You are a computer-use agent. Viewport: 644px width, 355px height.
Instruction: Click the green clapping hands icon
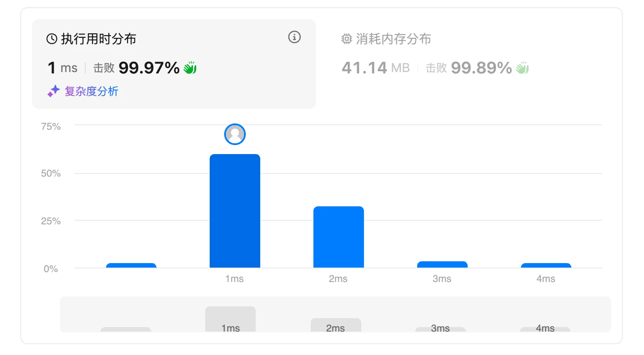190,68
